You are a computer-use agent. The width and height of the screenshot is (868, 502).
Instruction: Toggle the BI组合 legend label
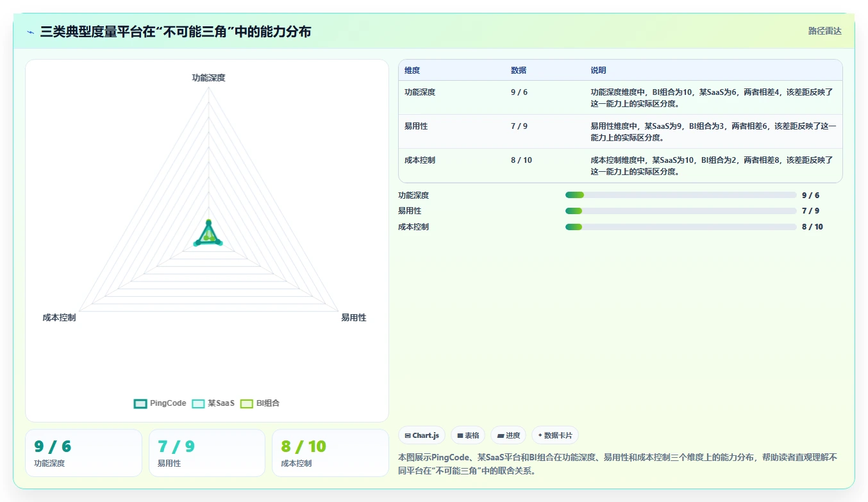pos(268,403)
